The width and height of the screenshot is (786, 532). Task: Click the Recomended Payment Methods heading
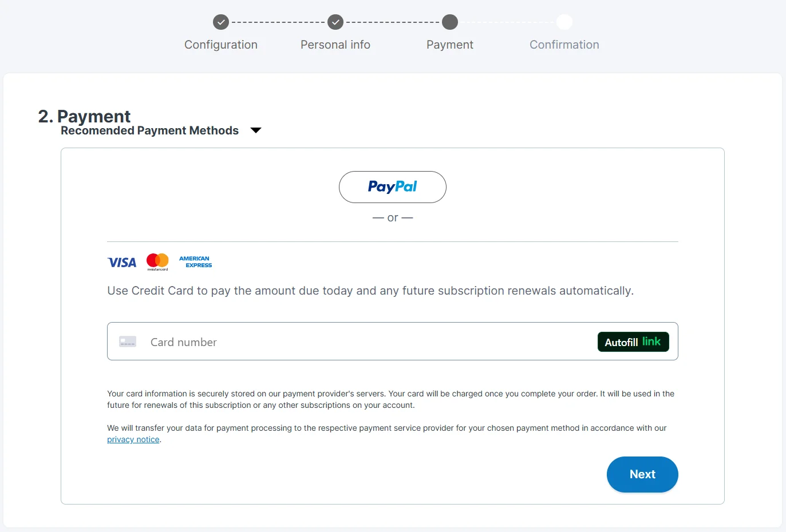coord(149,130)
